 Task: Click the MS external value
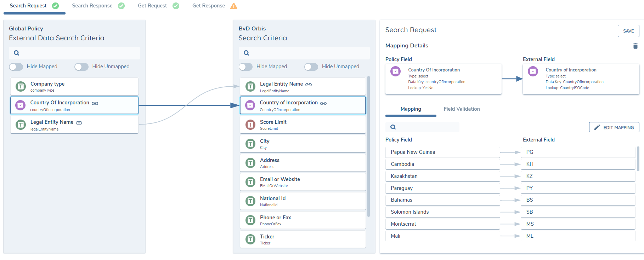point(578,224)
